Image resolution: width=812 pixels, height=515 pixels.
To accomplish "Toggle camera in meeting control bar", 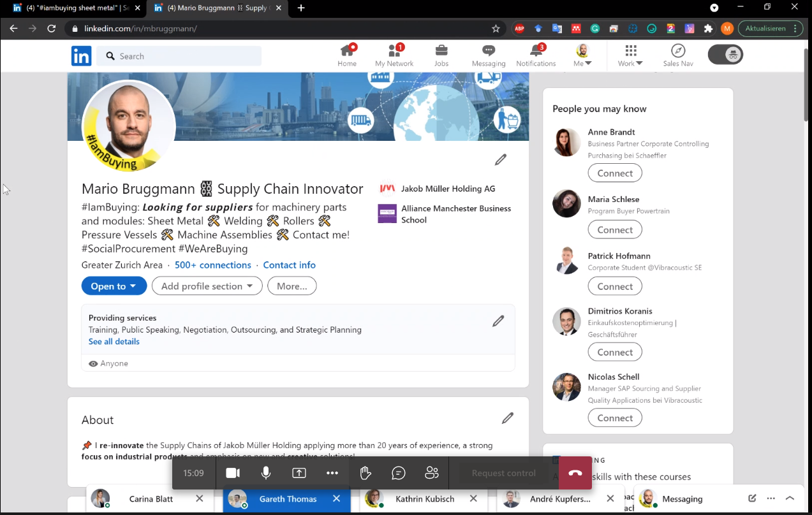I will point(233,473).
